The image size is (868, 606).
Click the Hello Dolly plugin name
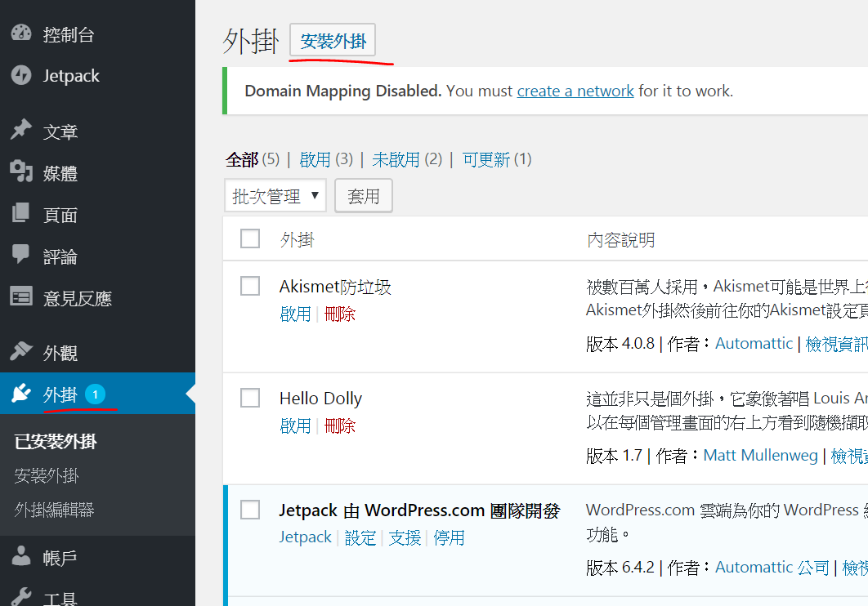320,398
